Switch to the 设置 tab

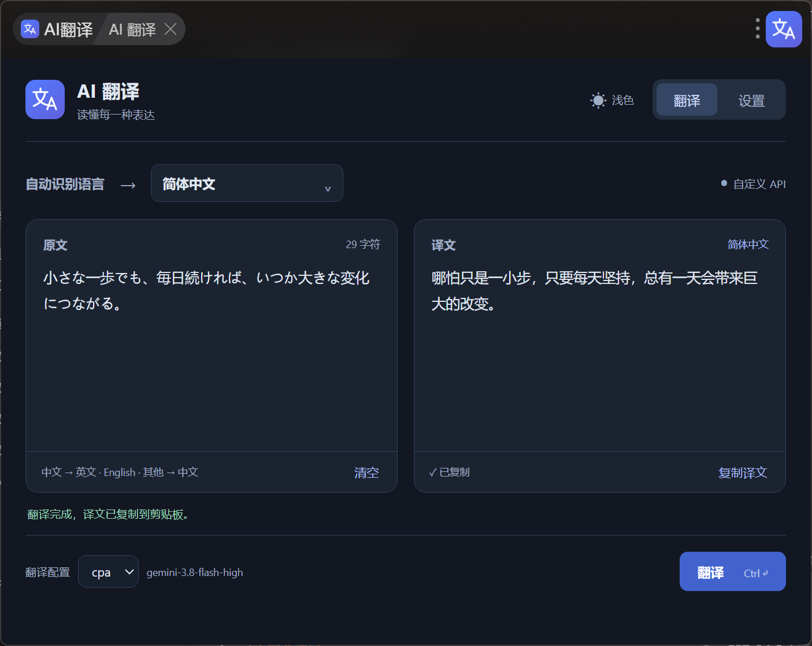[x=751, y=100]
